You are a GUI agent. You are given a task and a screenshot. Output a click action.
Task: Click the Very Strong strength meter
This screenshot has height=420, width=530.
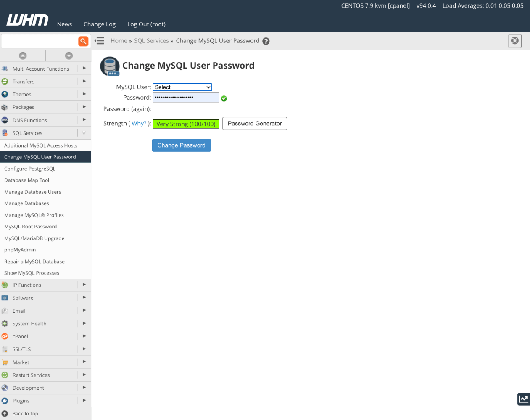point(186,124)
